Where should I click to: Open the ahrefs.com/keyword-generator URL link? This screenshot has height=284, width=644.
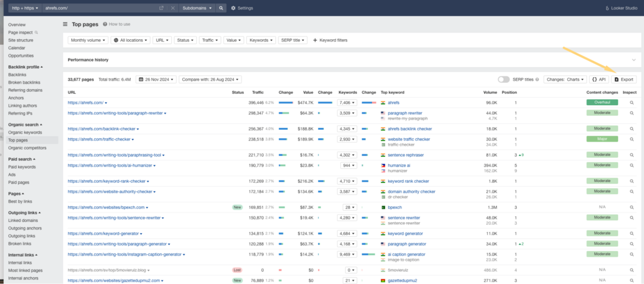[103, 234]
